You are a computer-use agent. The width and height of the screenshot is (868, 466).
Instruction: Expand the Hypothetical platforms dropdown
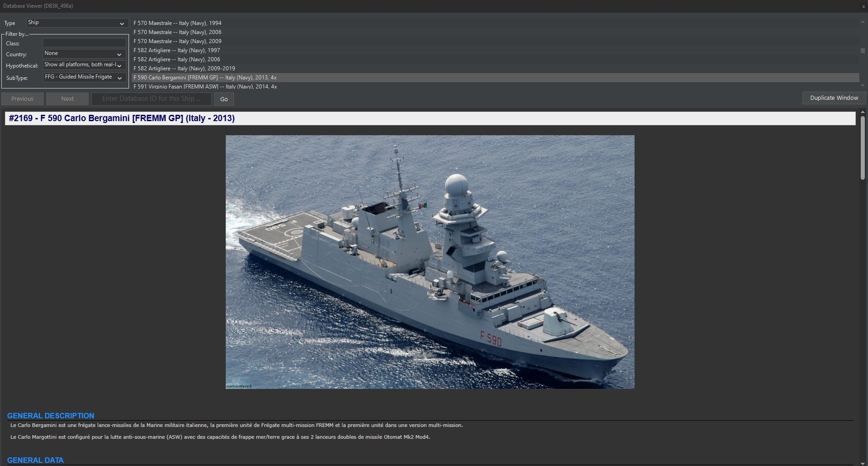pyautogui.click(x=84, y=65)
